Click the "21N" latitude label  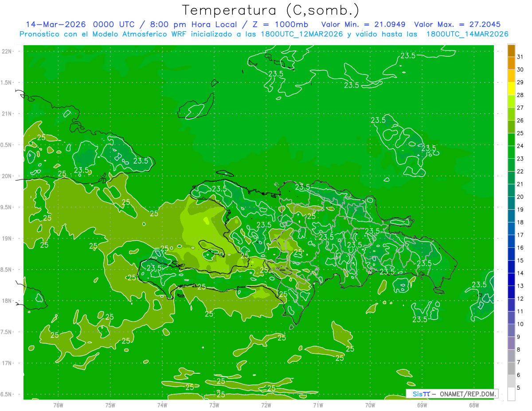[x=7, y=114]
